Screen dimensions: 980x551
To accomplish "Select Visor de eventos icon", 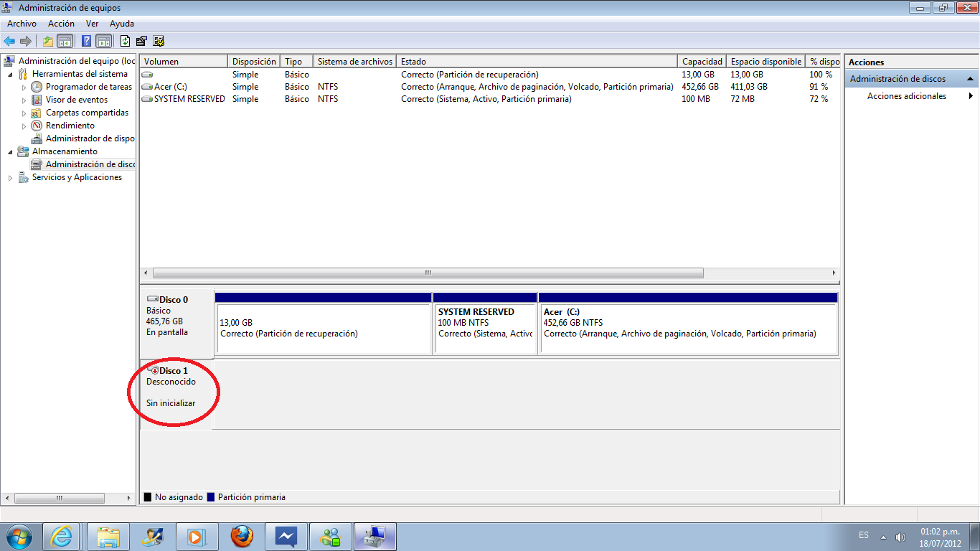I will [37, 100].
